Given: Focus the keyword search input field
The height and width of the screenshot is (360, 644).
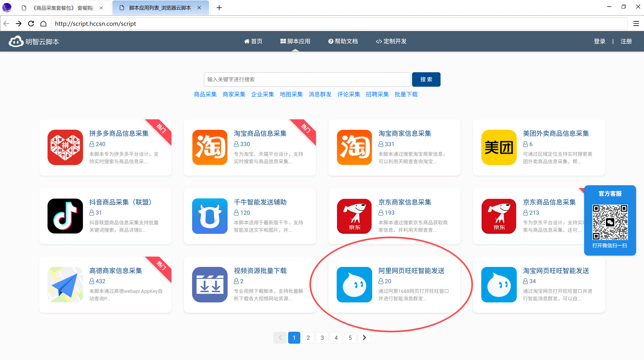Looking at the screenshot, I should pyautogui.click(x=307, y=79).
